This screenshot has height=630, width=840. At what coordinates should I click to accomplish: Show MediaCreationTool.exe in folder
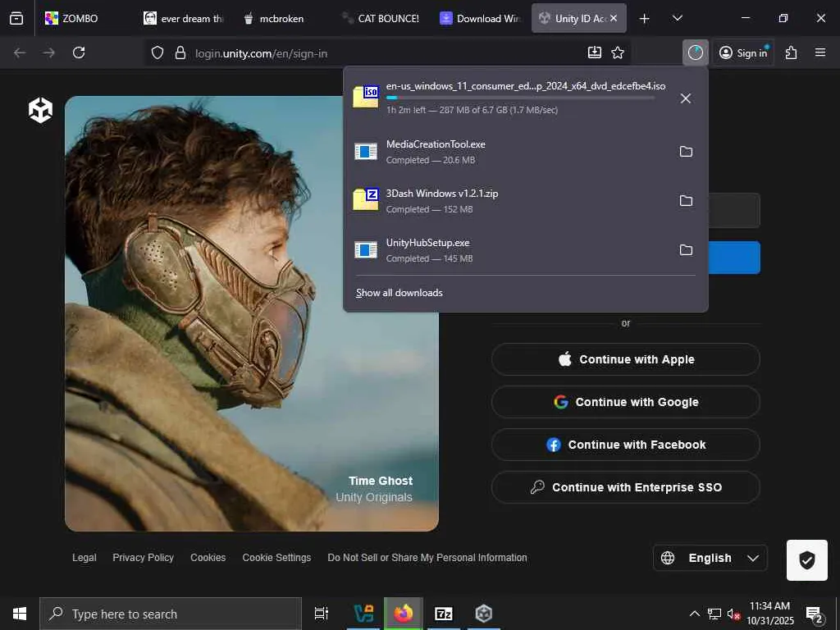(x=686, y=152)
